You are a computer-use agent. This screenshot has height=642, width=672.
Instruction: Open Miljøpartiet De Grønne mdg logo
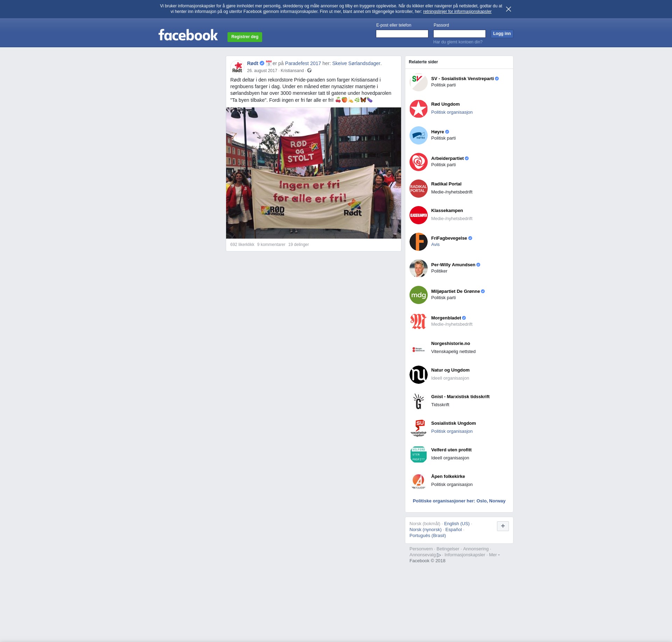click(419, 295)
